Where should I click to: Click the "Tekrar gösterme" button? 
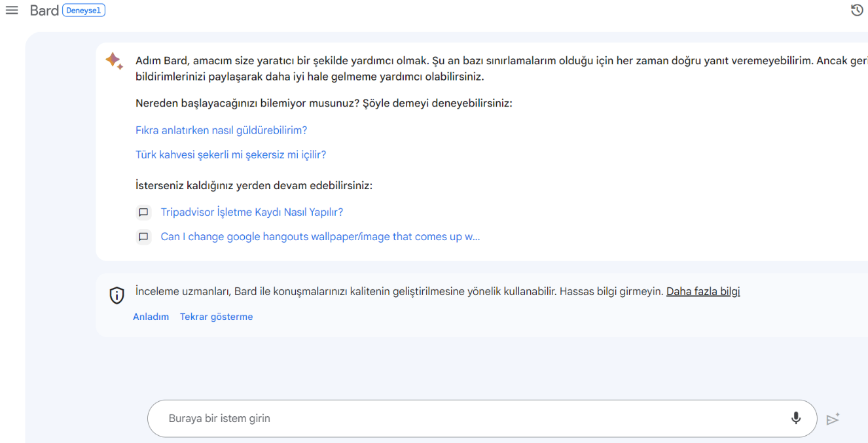217,317
